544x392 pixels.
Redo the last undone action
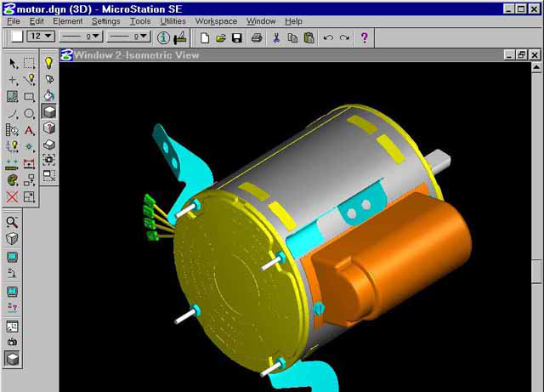[344, 37]
